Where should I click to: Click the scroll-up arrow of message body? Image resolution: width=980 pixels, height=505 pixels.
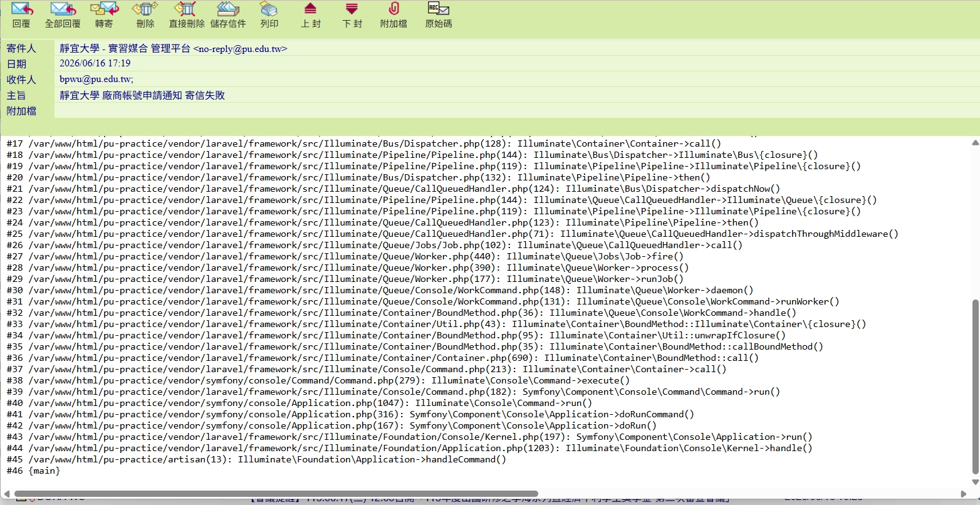[x=975, y=143]
